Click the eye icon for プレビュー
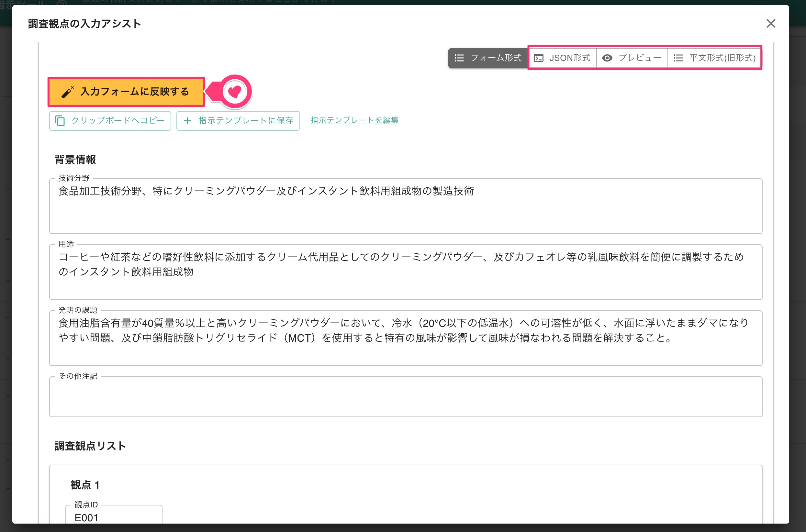Image resolution: width=806 pixels, height=532 pixels. click(607, 58)
